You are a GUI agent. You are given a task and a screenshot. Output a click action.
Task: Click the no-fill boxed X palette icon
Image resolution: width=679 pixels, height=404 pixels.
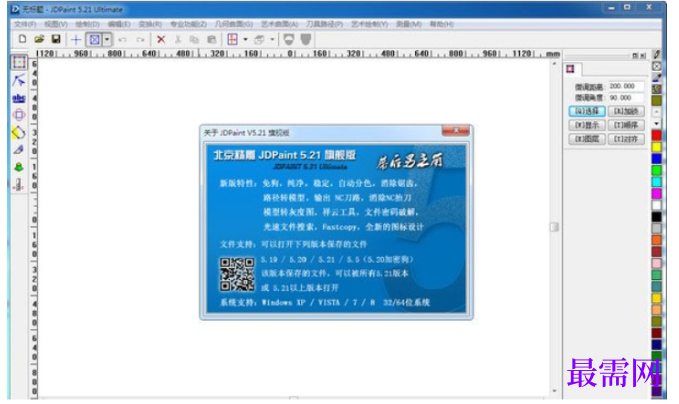click(x=656, y=66)
